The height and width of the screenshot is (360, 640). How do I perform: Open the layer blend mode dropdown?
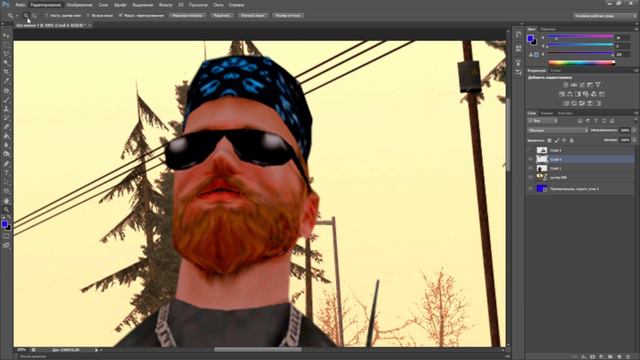558,130
